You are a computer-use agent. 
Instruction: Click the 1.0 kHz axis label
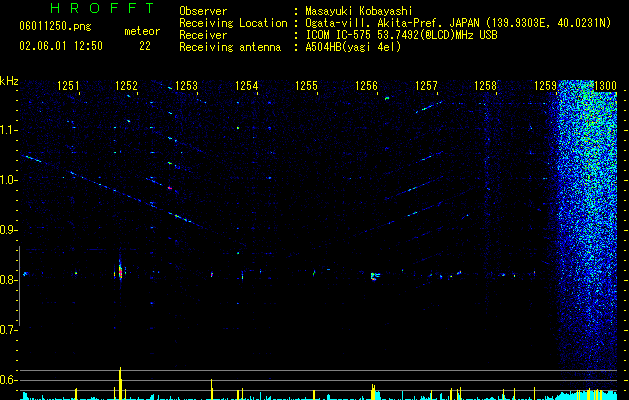[8, 180]
